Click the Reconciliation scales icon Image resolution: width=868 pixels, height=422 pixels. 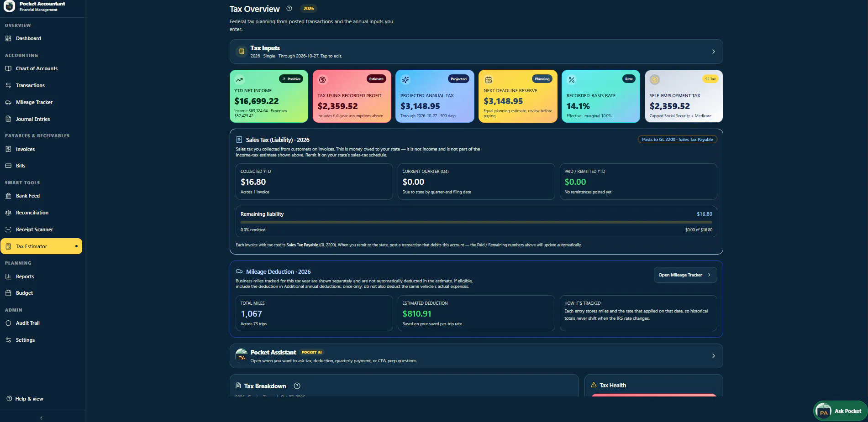(x=8, y=213)
